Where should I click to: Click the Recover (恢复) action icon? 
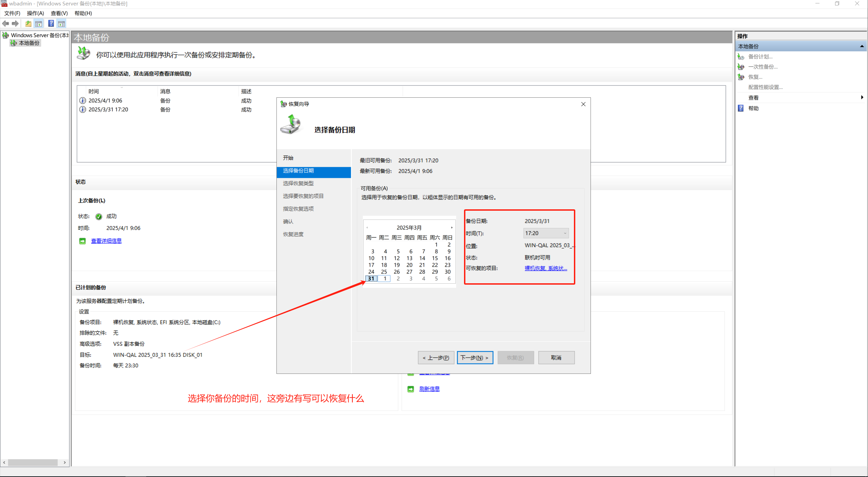point(741,77)
